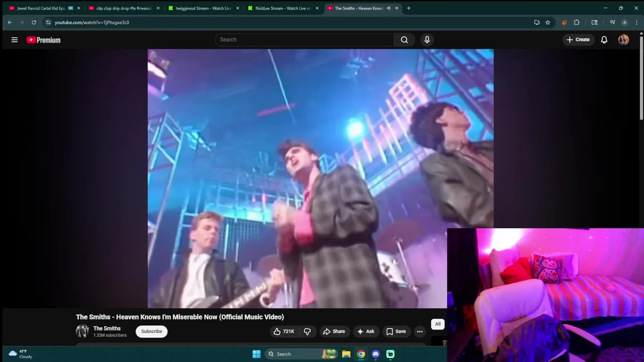The image size is (644, 362).
Task: Switch to NickLee Stream tab
Action: click(x=283, y=8)
